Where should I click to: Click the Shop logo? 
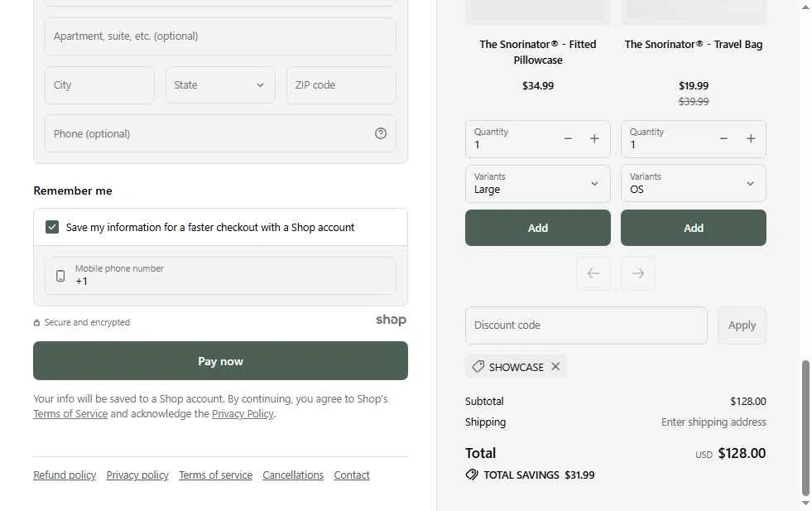391,320
